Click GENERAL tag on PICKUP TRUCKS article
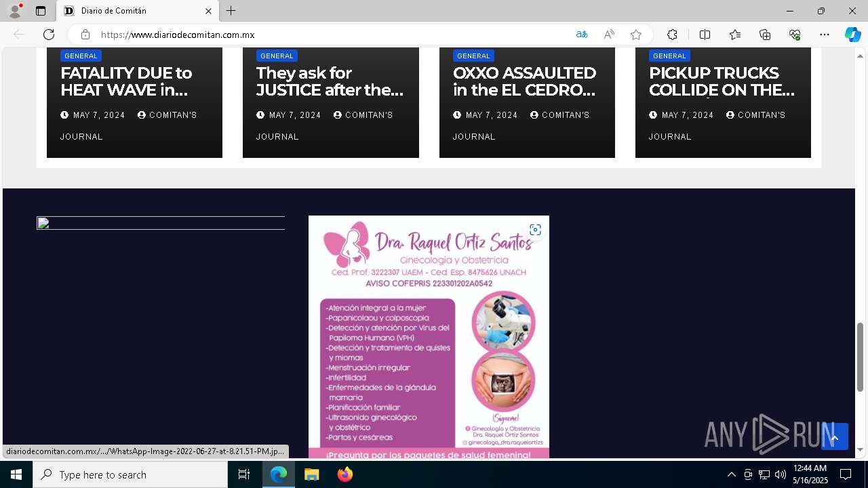This screenshot has height=488, width=868. (x=669, y=56)
